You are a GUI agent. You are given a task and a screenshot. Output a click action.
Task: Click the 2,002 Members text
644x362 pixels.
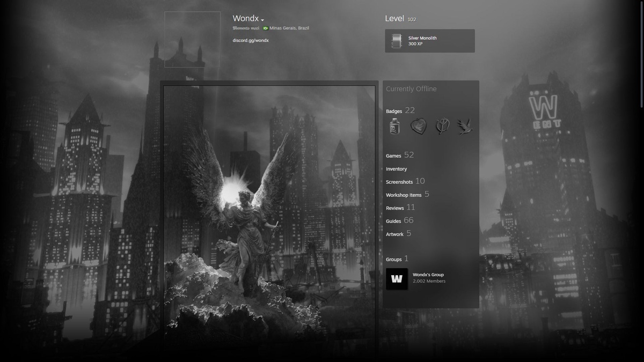(429, 281)
